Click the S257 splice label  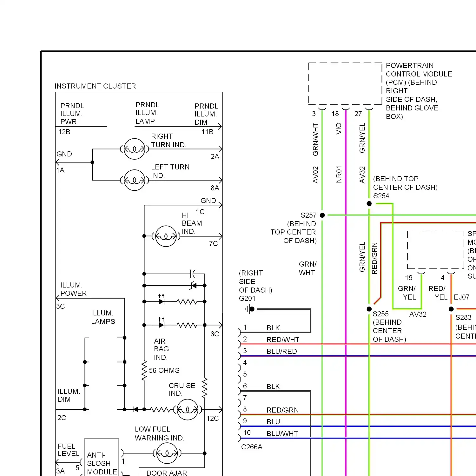coord(308,215)
